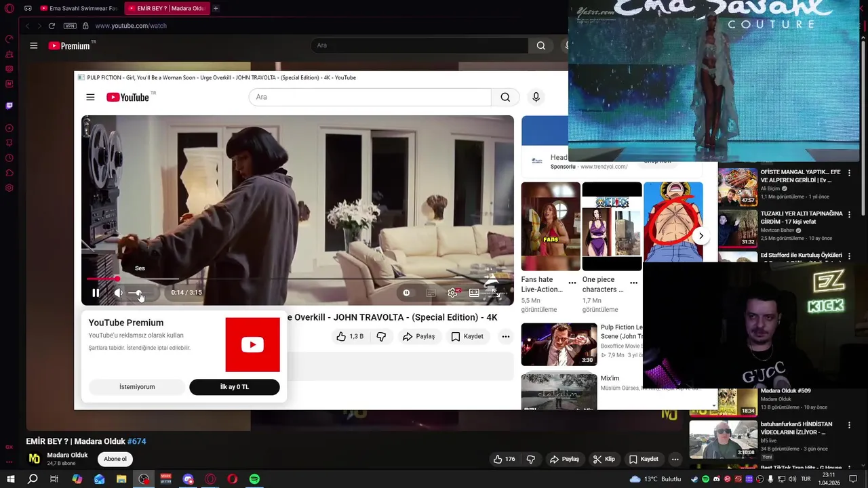Screen dimensions: 868x488
Task: Open more actions beside outer Kaydet
Action: coord(675,459)
